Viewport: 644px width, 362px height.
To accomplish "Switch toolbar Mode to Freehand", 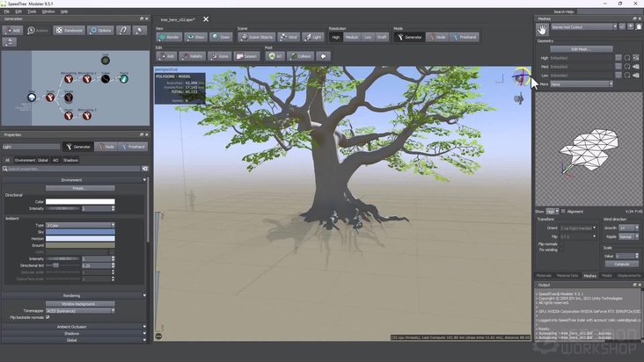I will pyautogui.click(x=465, y=37).
